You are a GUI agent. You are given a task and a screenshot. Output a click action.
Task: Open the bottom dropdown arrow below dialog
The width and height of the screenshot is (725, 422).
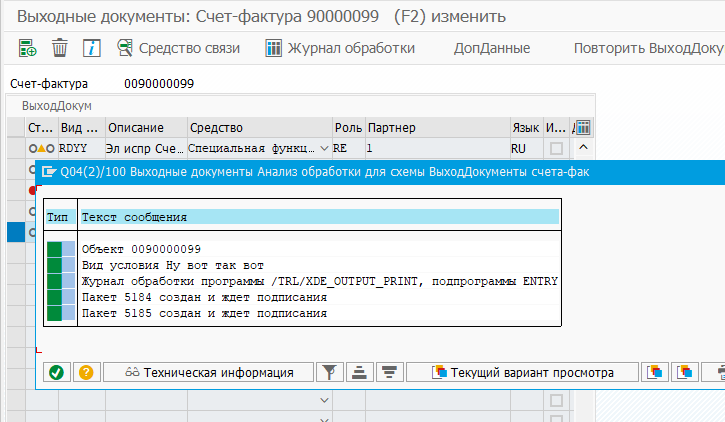[x=323, y=417]
